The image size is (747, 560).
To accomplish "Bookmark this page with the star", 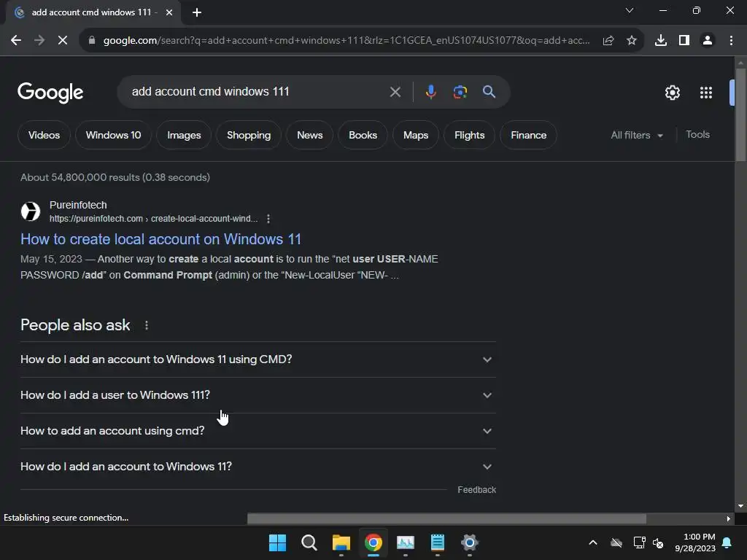I will point(632,41).
